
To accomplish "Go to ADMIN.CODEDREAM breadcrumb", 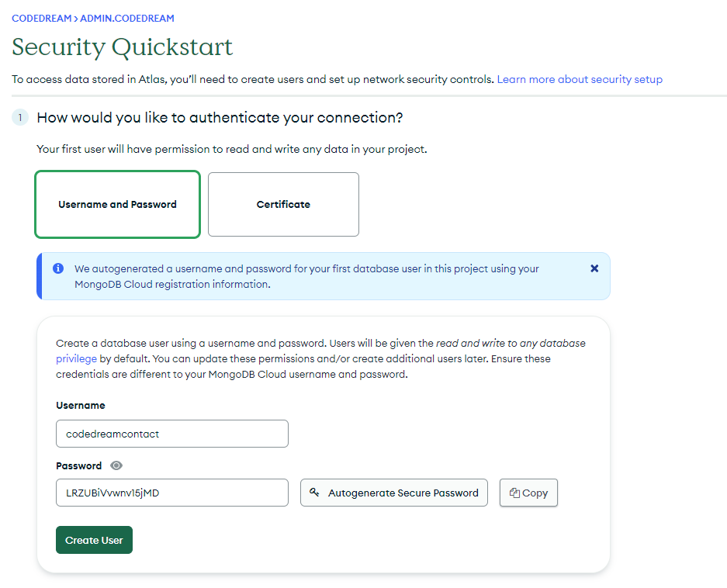I will (127, 19).
